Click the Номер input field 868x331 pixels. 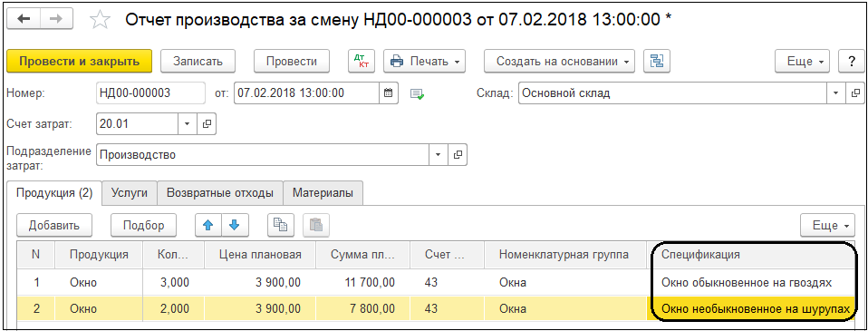(150, 92)
